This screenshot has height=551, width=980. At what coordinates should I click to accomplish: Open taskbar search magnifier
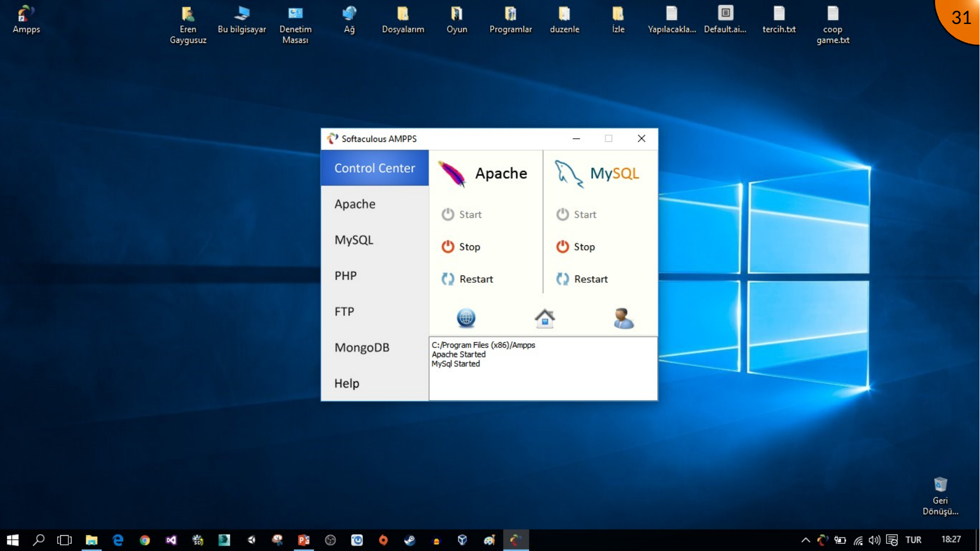point(39,540)
